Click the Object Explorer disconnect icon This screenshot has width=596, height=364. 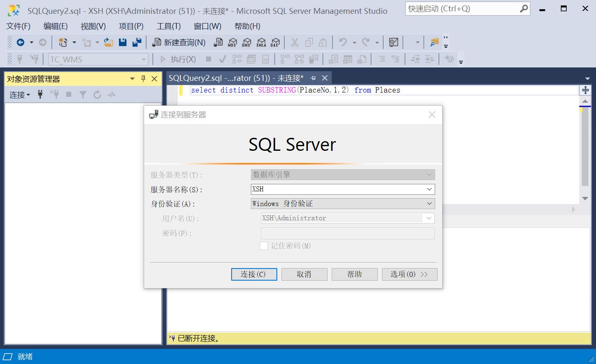point(54,95)
